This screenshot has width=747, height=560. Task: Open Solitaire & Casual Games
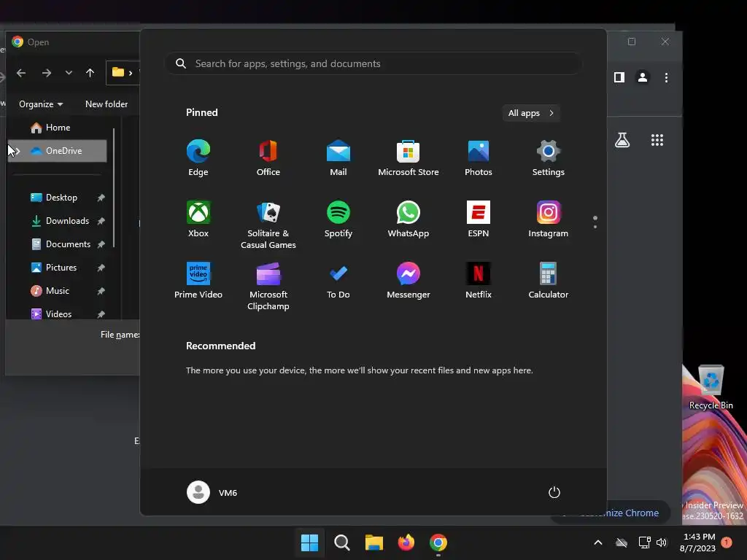pos(268,225)
